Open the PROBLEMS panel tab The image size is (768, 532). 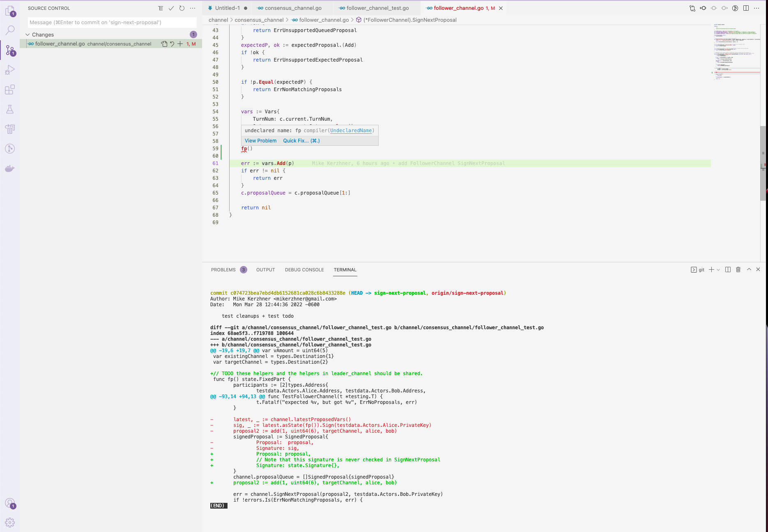click(229, 270)
